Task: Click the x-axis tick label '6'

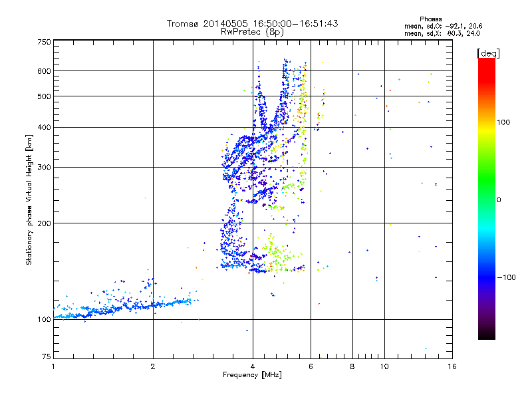Action: tap(311, 366)
